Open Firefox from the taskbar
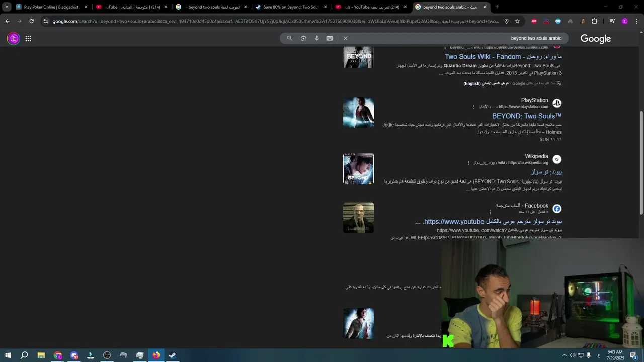This screenshot has width=644, height=362. [156, 355]
